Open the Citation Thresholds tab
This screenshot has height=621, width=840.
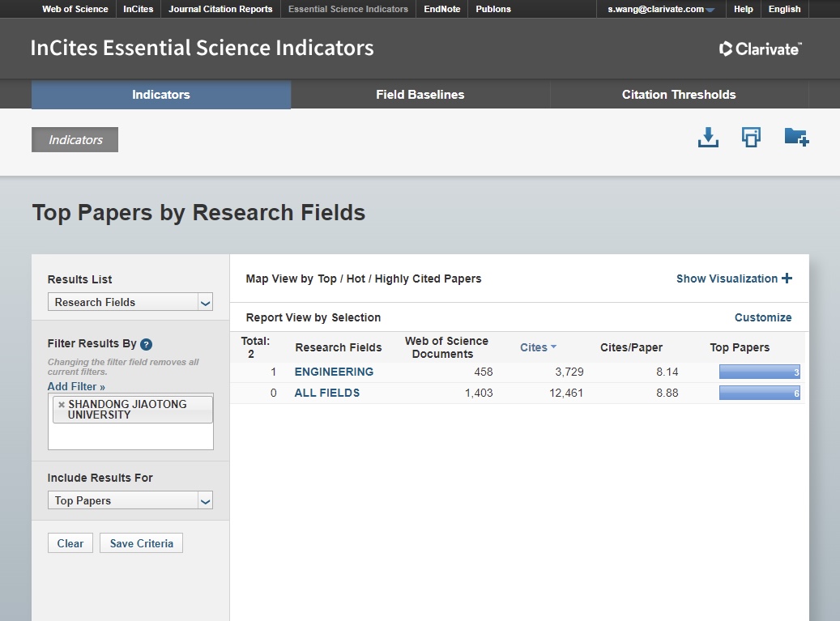tap(679, 95)
